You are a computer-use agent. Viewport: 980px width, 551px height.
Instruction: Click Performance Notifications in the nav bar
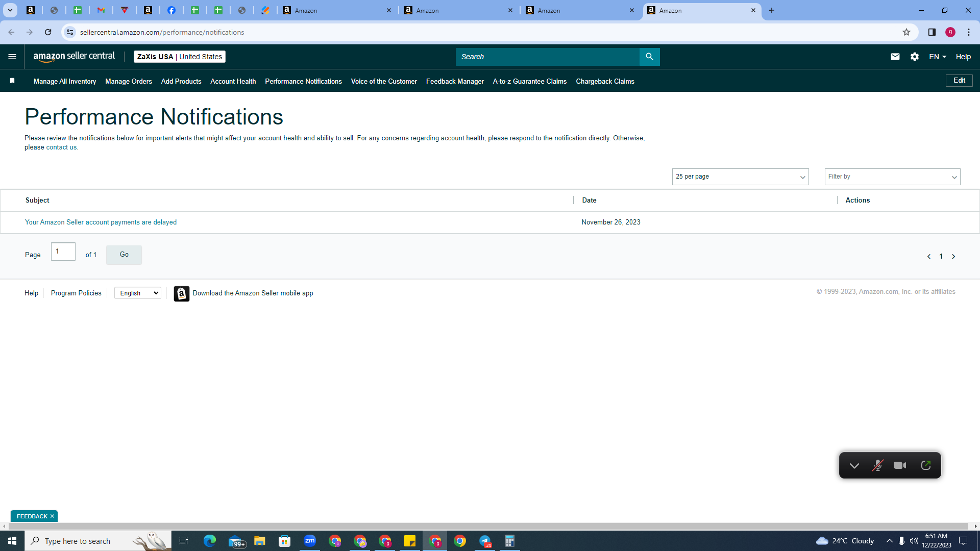point(303,81)
